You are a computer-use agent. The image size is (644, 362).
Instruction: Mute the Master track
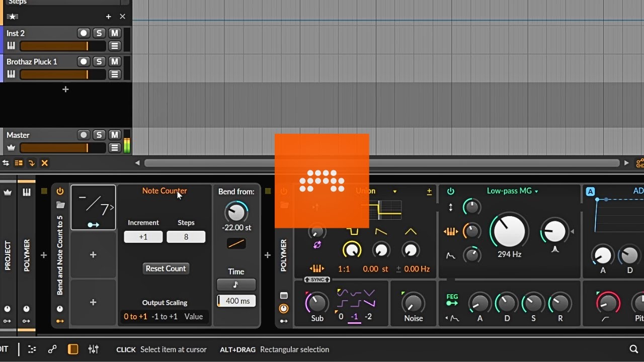[x=115, y=135]
